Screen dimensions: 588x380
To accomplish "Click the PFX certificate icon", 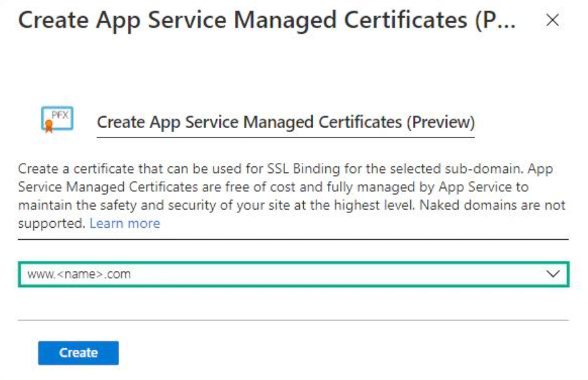I will (57, 119).
